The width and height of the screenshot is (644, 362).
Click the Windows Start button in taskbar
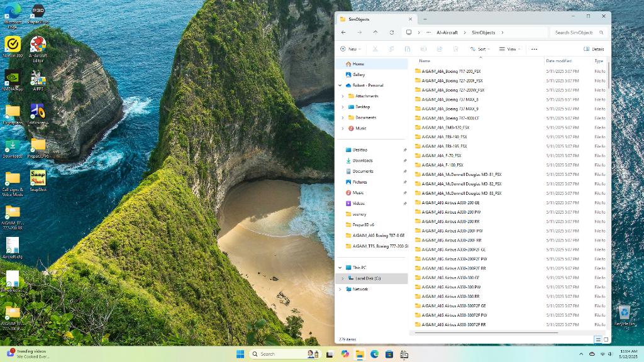[240, 354]
